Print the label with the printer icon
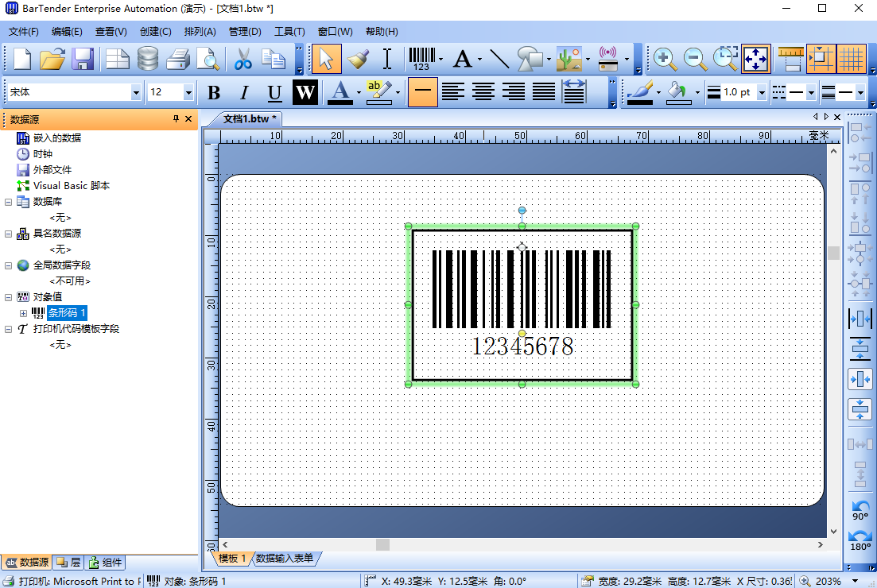Viewport: 877px width, 588px height. pos(178,59)
